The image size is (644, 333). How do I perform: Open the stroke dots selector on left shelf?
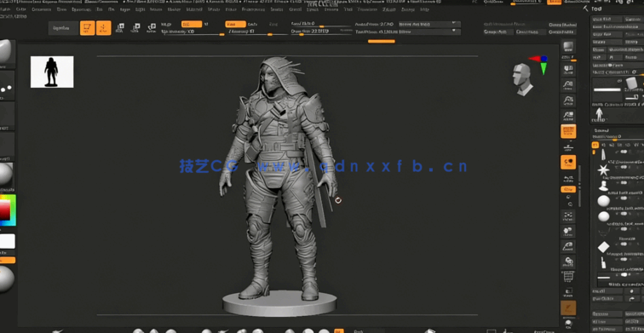[x=7, y=85]
